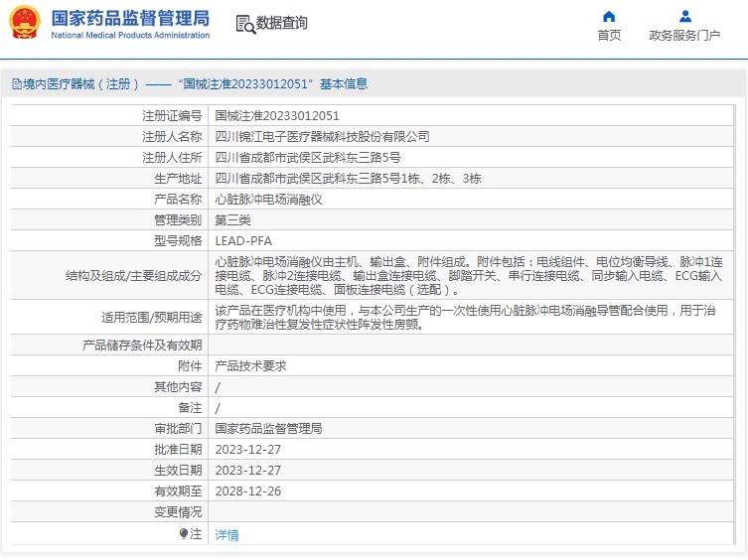Click the model specification LEAD-PFA value
This screenshot has height=560, width=748.
(x=243, y=241)
